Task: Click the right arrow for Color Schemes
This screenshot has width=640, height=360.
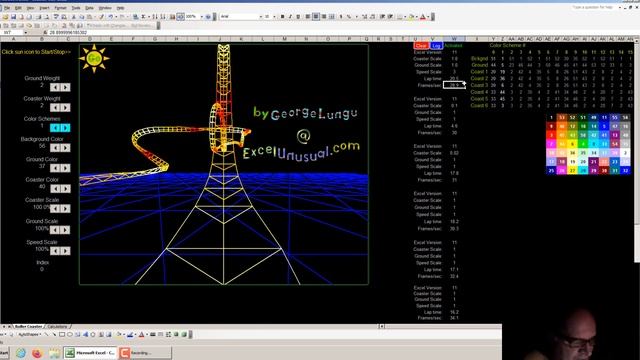Action: click(65, 128)
